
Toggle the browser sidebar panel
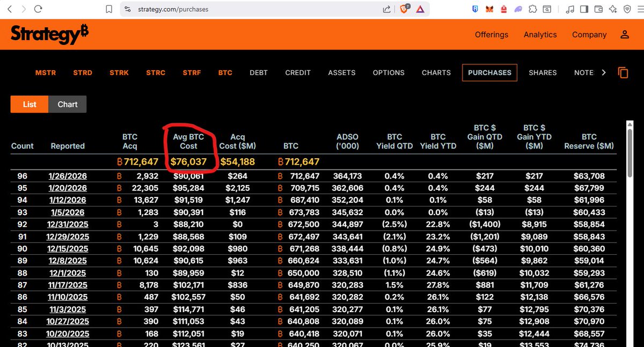584,9
